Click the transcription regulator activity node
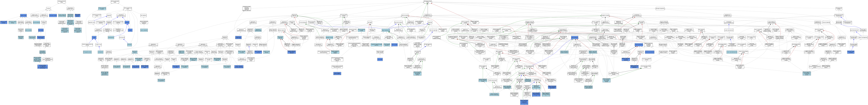 70,8
